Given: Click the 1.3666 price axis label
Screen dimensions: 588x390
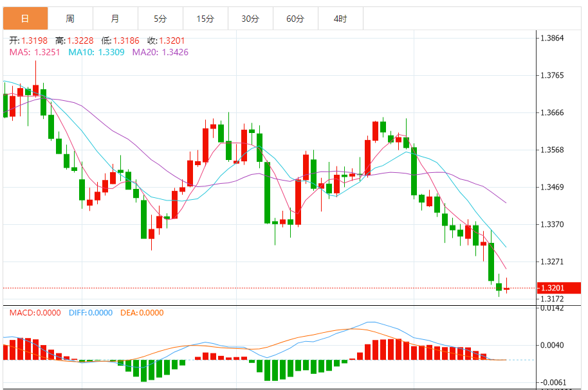Looking at the screenshot, I should coord(552,112).
